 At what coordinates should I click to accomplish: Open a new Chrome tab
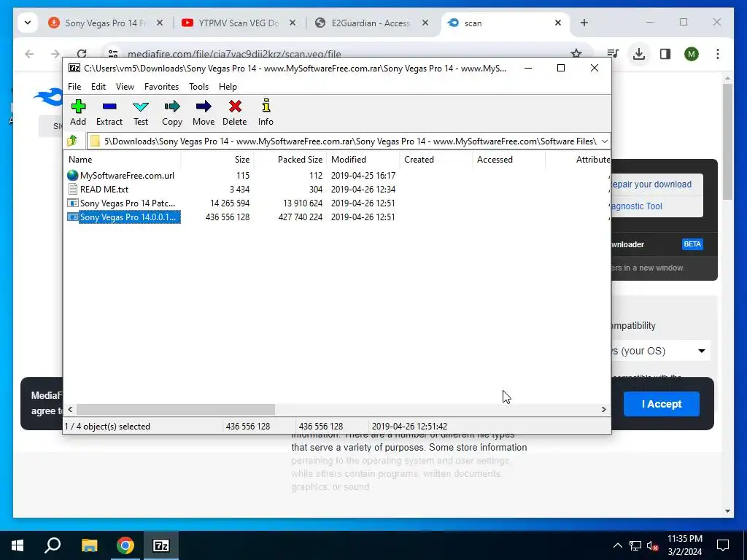pos(584,23)
